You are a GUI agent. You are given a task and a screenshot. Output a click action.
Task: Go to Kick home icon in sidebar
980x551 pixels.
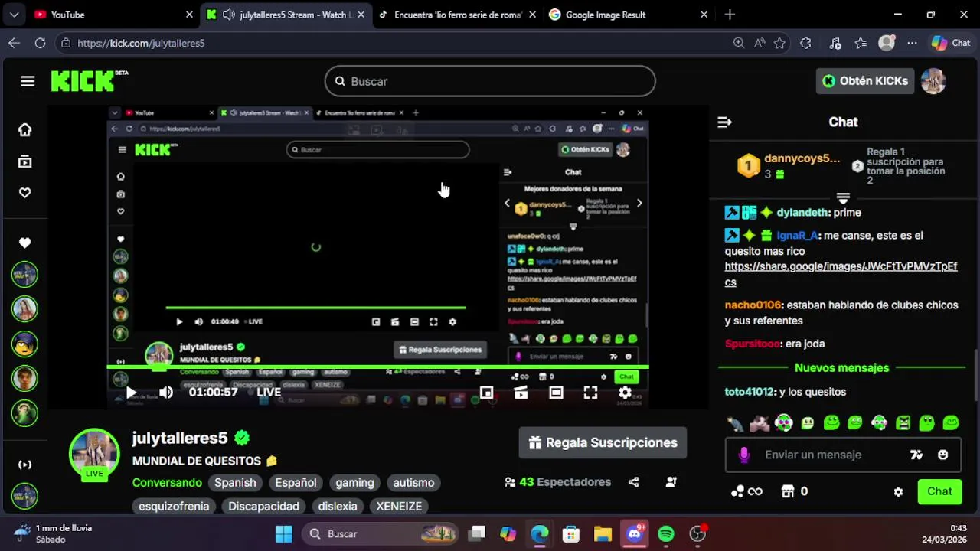[25, 130]
